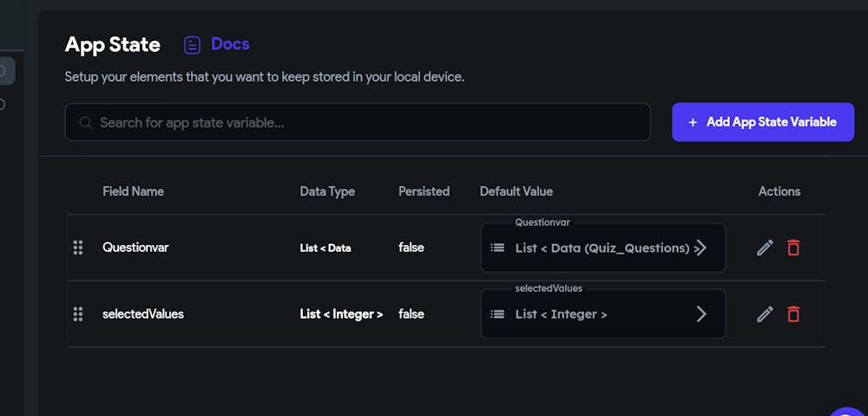Viewport: 868px width, 416px height.
Task: Expand the Questionvar default value chevron
Action: point(700,248)
